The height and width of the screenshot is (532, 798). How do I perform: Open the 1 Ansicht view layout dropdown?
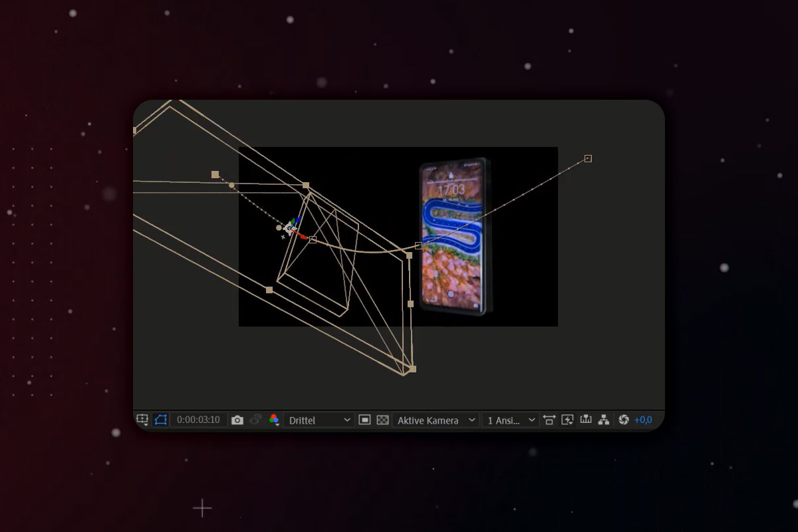(x=511, y=420)
